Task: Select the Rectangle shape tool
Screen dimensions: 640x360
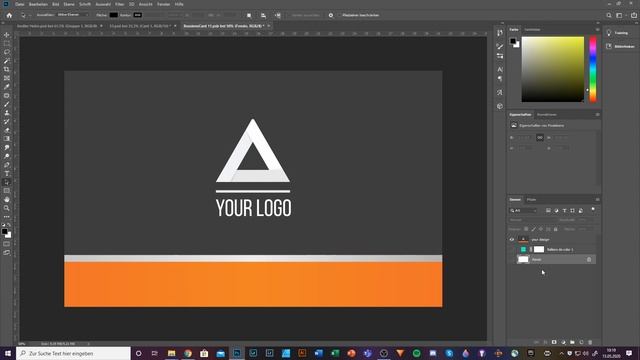Action: coord(7,191)
